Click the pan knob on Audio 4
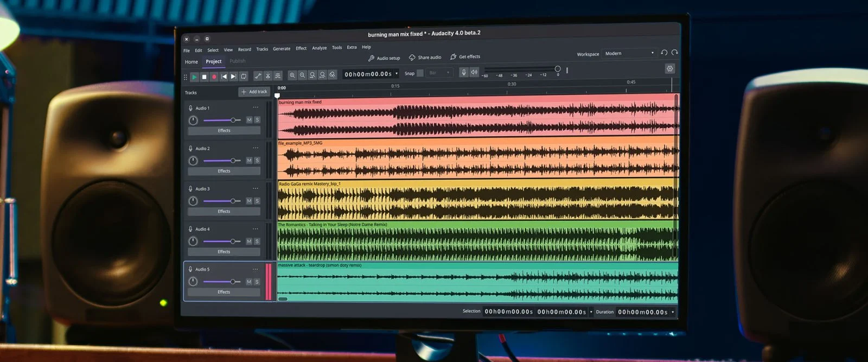The width and height of the screenshot is (868, 362). click(193, 242)
